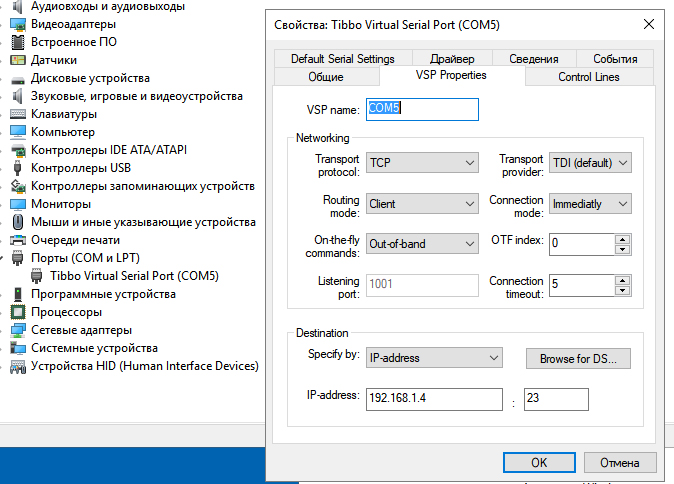Open the Default Serial Settings tab
Viewport: 674px width, 484px height.
[342, 59]
